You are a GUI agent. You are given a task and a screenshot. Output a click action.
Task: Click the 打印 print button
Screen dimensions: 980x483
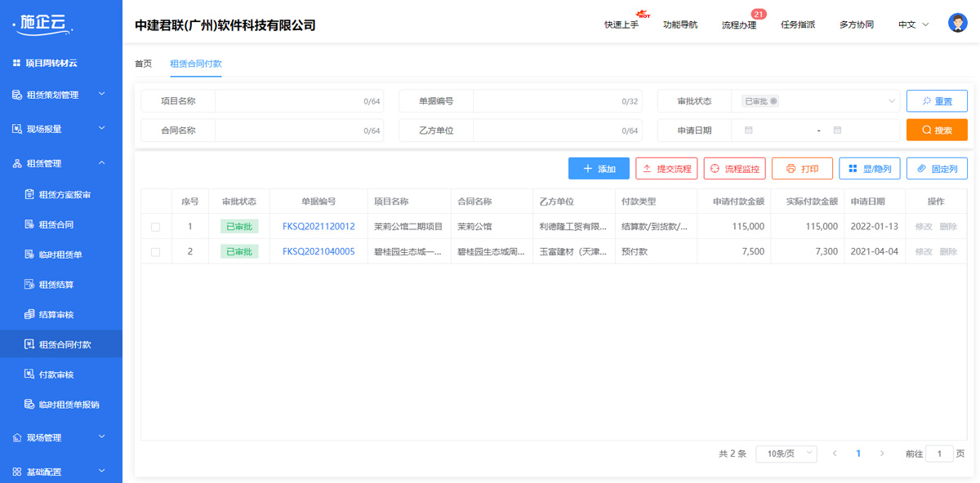[802, 169]
